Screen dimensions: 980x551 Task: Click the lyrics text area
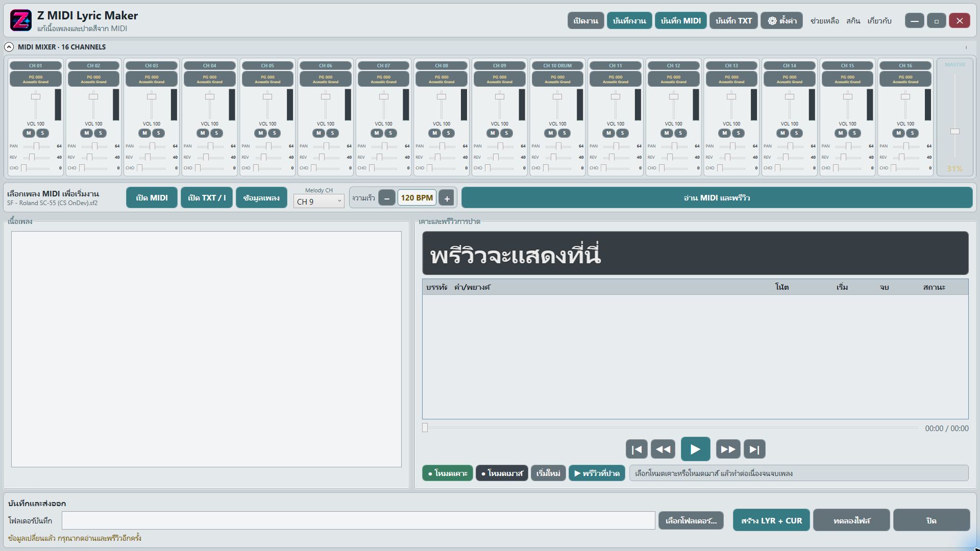coord(206,349)
